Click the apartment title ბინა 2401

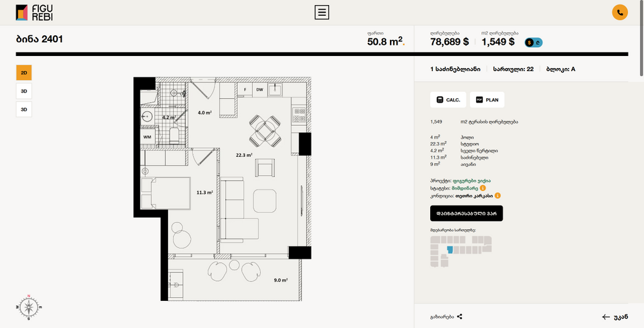40,40
